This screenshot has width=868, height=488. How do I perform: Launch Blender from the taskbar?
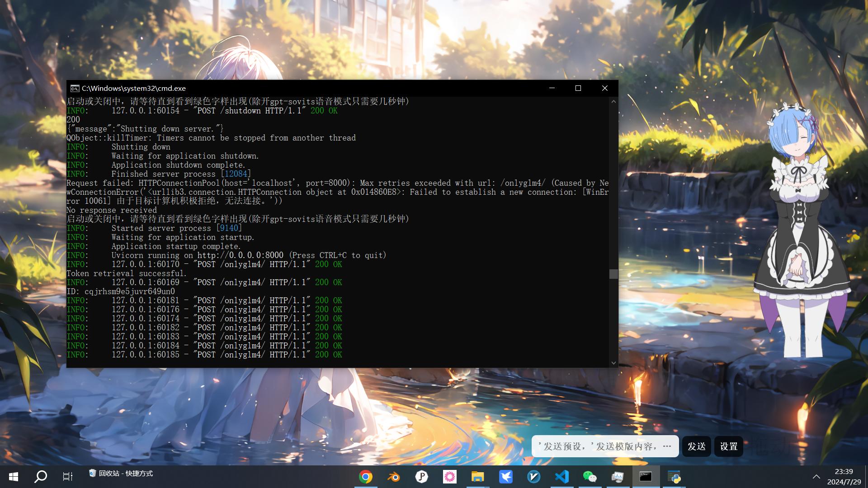(x=394, y=477)
